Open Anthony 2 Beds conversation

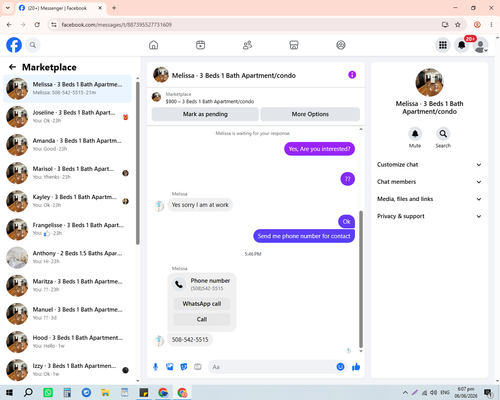click(67, 258)
